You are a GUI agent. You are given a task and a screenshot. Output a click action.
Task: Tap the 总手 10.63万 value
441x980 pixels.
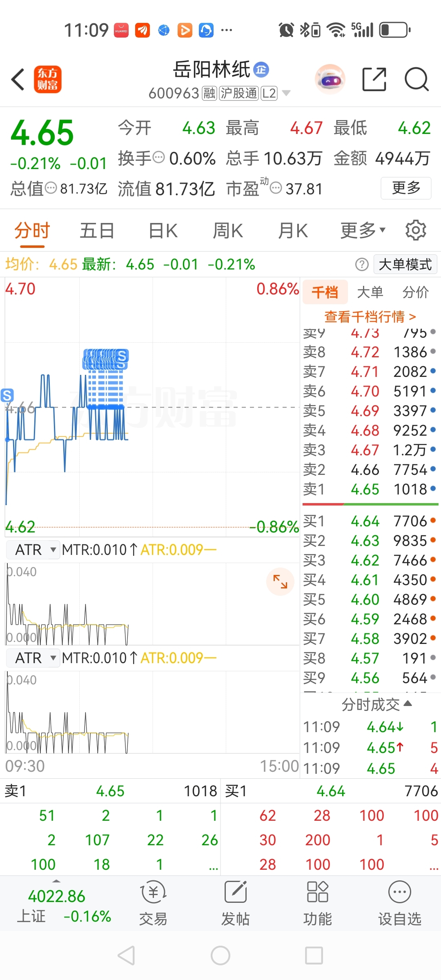(293, 158)
